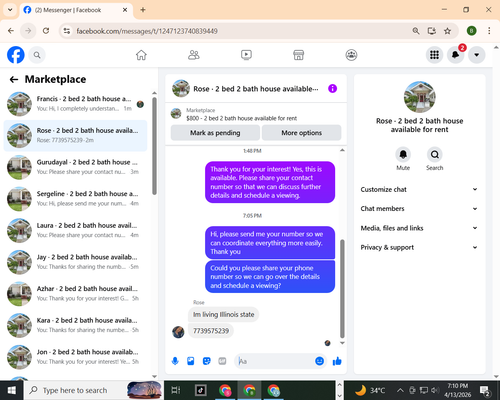This screenshot has width=500, height=400.
Task: Open the Marketplace storefront icon
Action: 299,55
